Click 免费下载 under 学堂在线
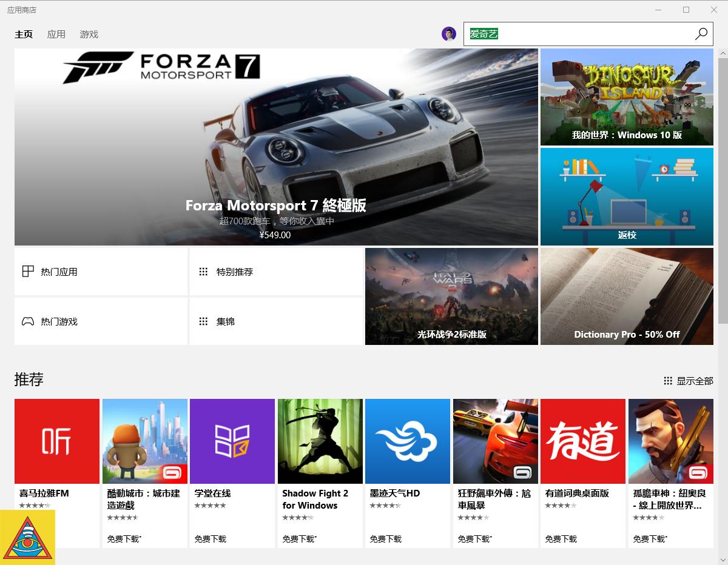The height and width of the screenshot is (565, 728). [210, 539]
